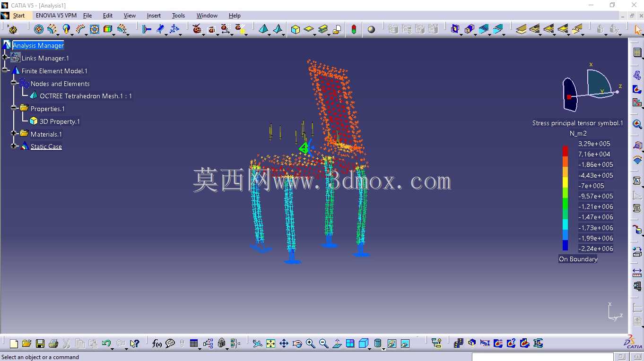Image resolution: width=644 pixels, height=361 pixels.
Task: Click the On Boundary legend label
Action: pos(578,259)
